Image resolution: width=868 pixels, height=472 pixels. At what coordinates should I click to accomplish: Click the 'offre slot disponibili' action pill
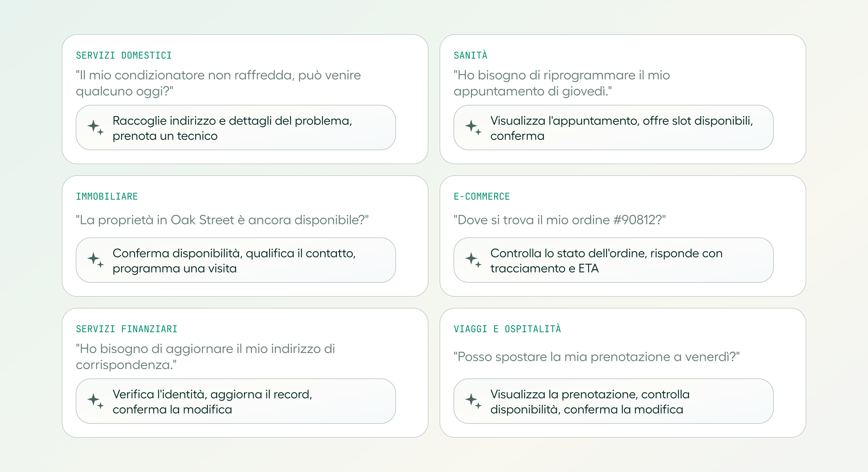pos(613,127)
